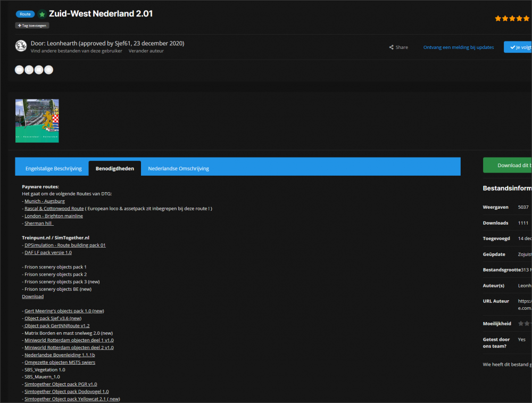
Task: Add a tag with 'Tag toevoegen'
Action: coord(32,25)
